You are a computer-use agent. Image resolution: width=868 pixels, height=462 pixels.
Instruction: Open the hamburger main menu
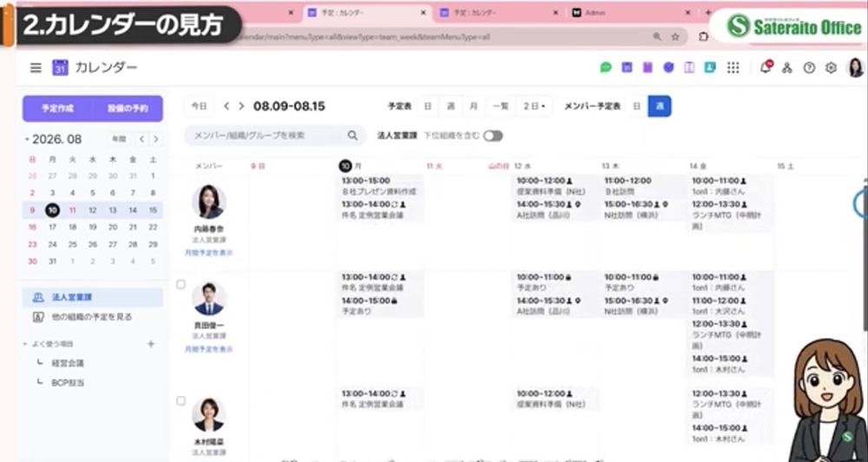[x=36, y=68]
